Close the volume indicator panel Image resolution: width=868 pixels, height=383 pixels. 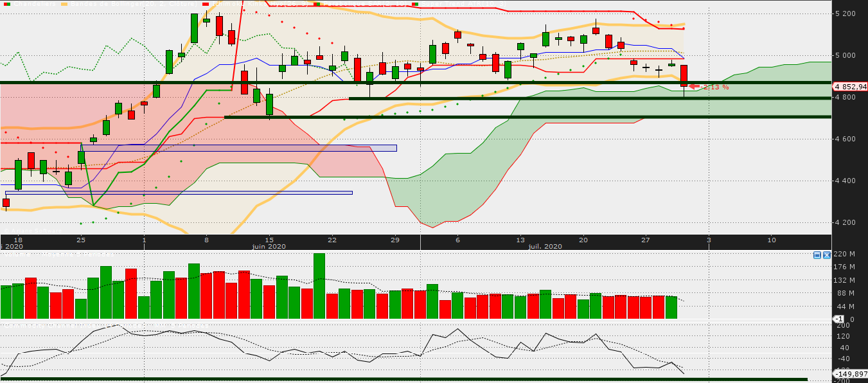827,255
